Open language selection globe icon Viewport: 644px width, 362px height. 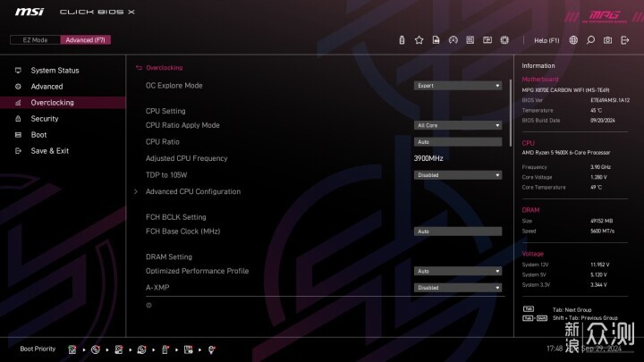coord(573,40)
